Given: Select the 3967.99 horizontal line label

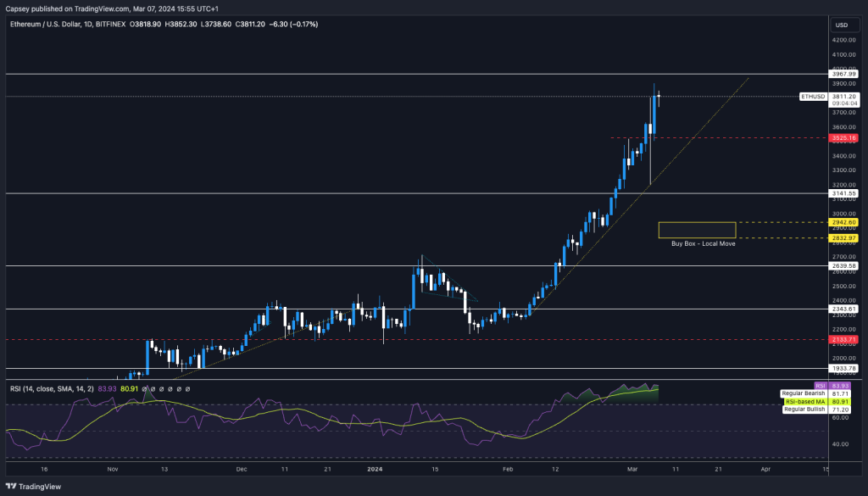Looking at the screenshot, I should click(x=842, y=74).
